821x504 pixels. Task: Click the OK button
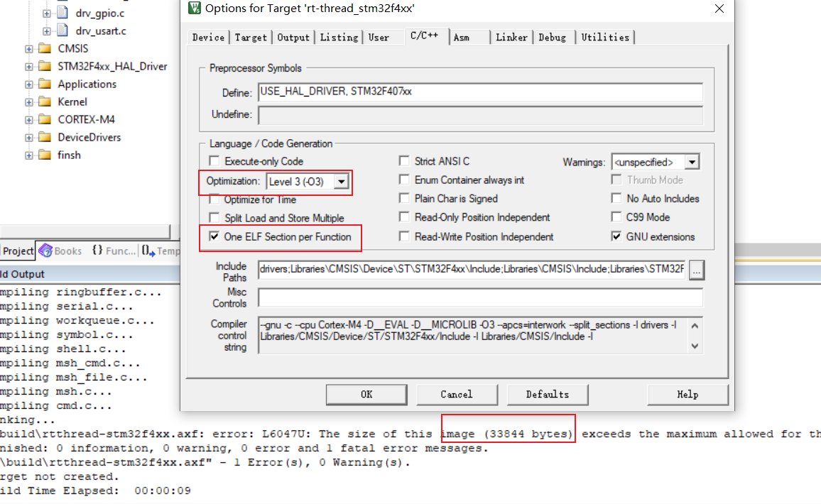(x=366, y=395)
